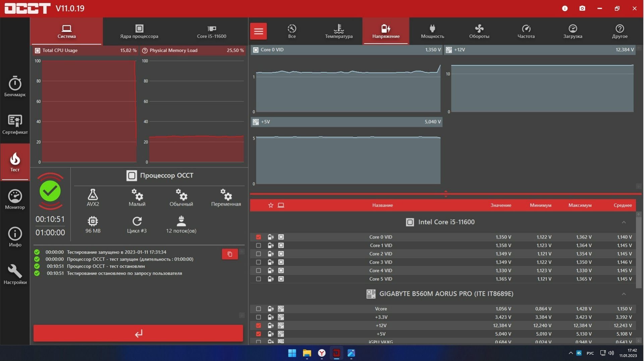Open Обороты fan tab
The height and width of the screenshot is (361, 644).
(x=479, y=31)
